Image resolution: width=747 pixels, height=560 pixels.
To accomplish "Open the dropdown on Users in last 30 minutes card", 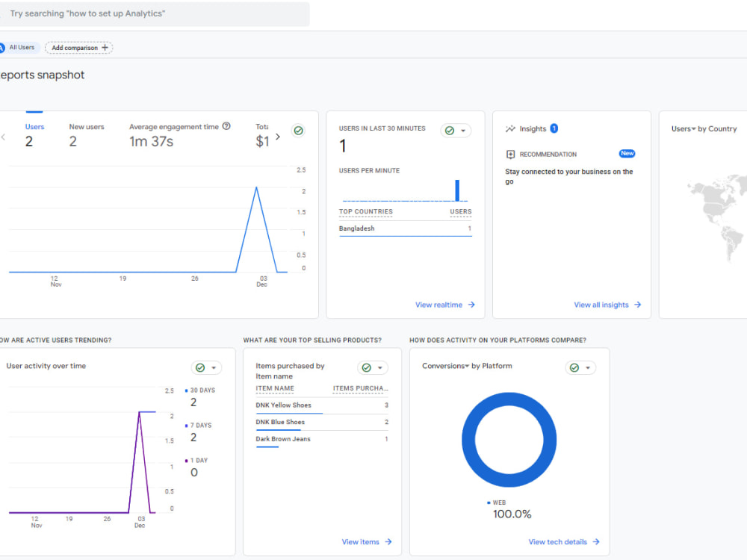I will [x=463, y=129].
